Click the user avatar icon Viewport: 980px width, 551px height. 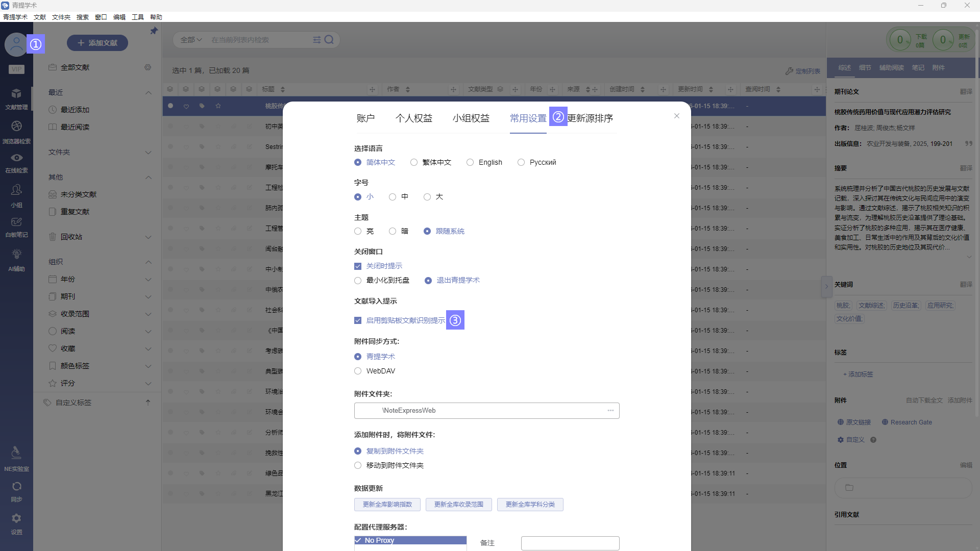pyautogui.click(x=16, y=44)
